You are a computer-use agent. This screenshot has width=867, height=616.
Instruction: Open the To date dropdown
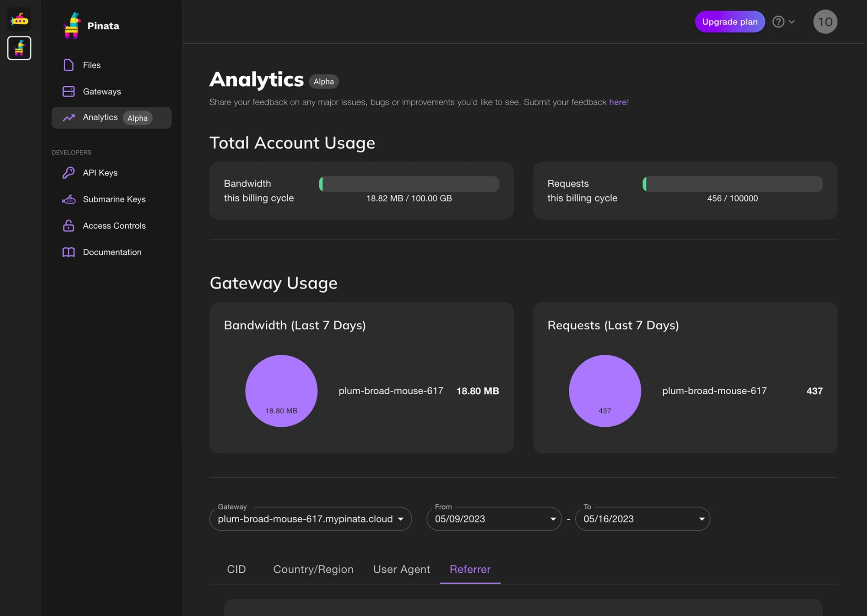point(642,519)
